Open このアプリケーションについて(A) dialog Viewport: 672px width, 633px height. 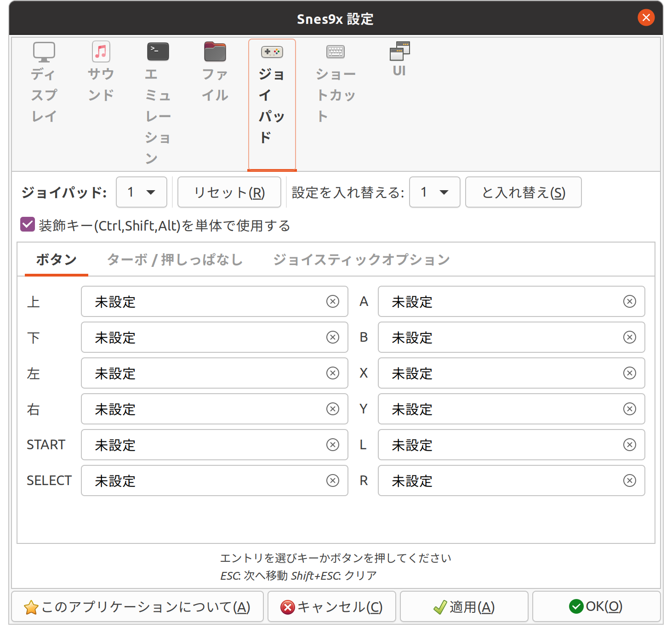pos(137,607)
